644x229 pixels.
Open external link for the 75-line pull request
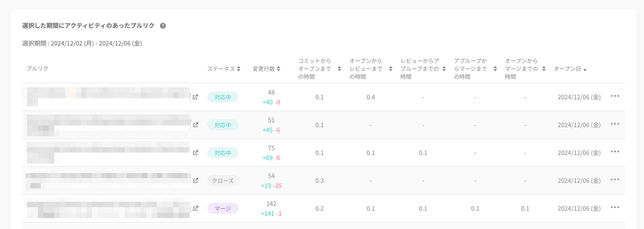(195, 153)
